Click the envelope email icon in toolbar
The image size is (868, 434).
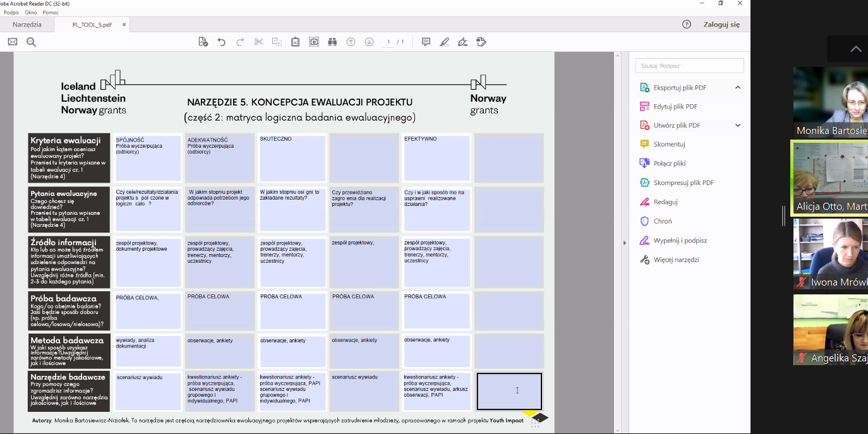(x=13, y=42)
